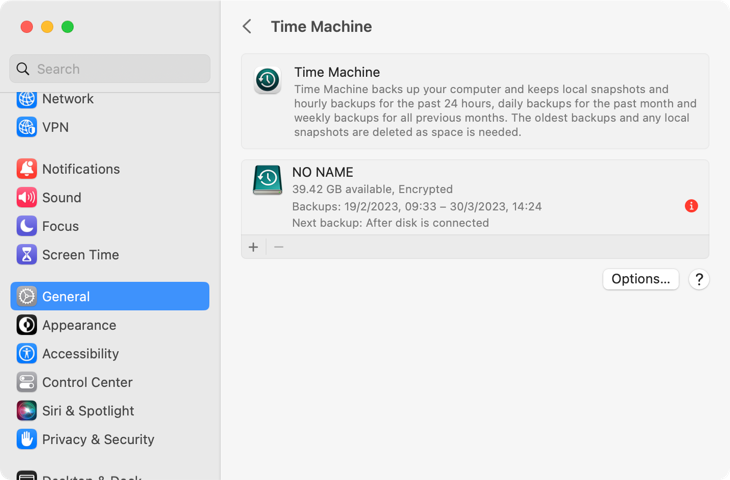Viewport: 730px width, 480px height.
Task: Open Siri & Spotlight in sidebar
Action: [x=110, y=411]
